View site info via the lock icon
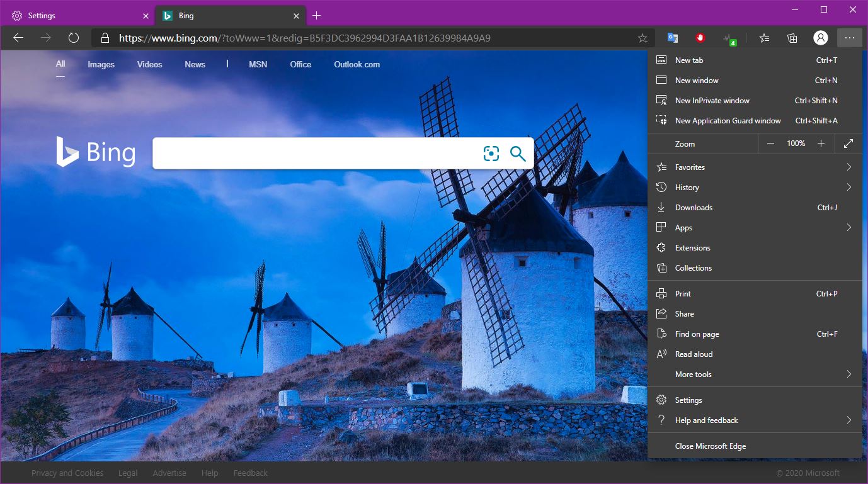Viewport: 868px width, 484px height. pos(106,38)
